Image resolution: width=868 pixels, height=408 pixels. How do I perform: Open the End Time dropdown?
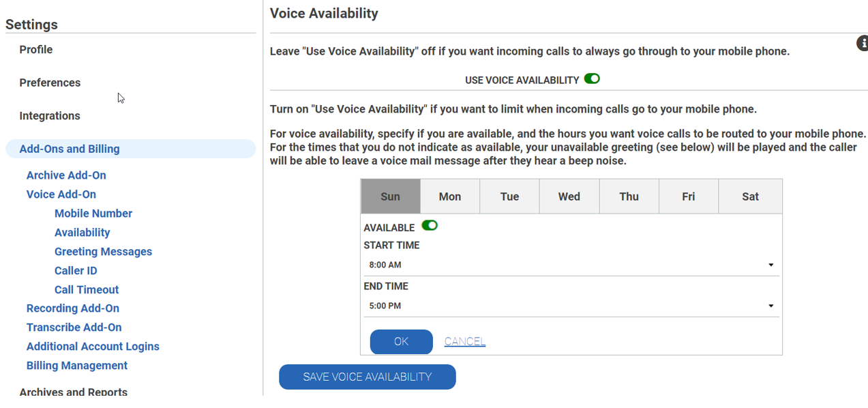coord(571,306)
